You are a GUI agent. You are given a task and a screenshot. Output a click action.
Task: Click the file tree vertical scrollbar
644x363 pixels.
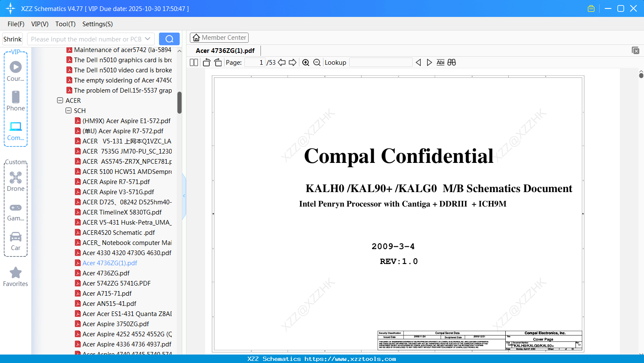tap(179, 103)
